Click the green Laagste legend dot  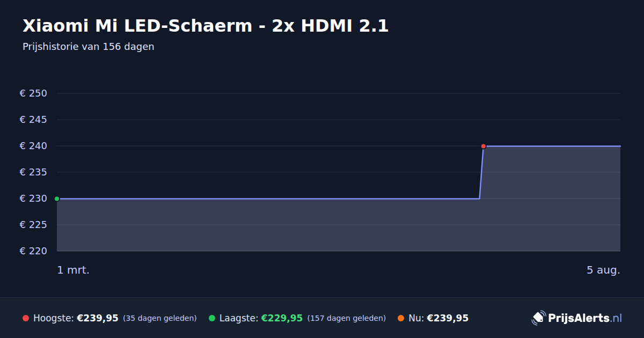coord(212,318)
